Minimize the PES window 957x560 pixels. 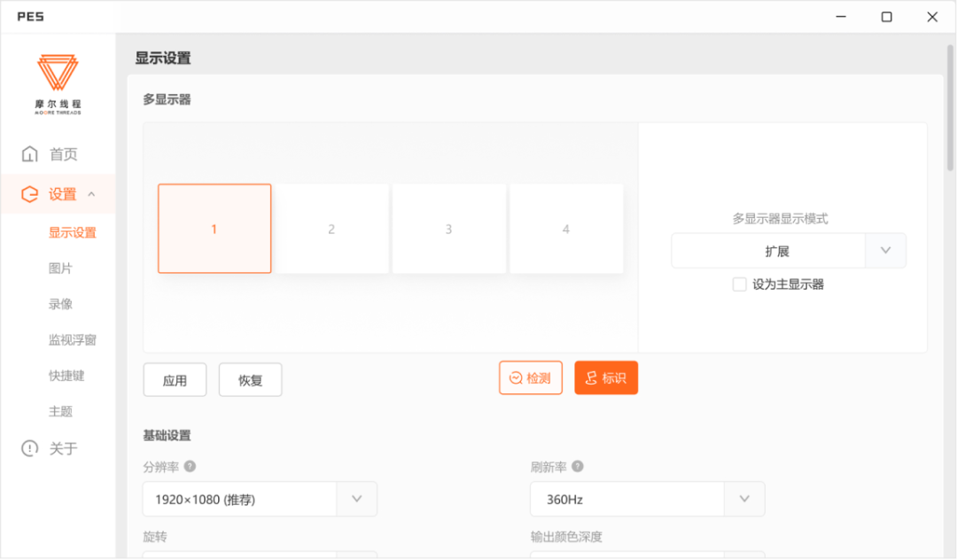[841, 17]
